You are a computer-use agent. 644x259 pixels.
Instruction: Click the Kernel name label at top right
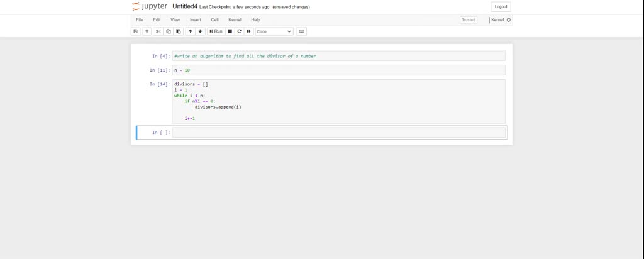(497, 19)
